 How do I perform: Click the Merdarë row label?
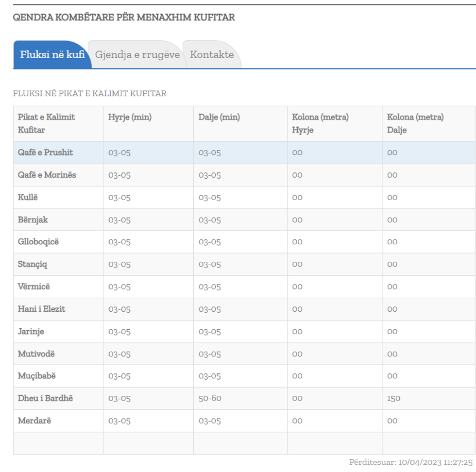coord(34,421)
